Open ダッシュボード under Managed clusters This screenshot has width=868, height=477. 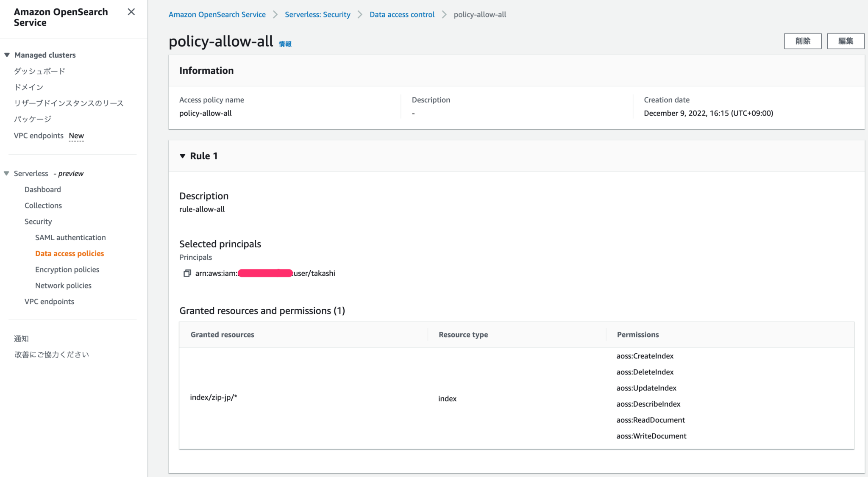click(39, 71)
